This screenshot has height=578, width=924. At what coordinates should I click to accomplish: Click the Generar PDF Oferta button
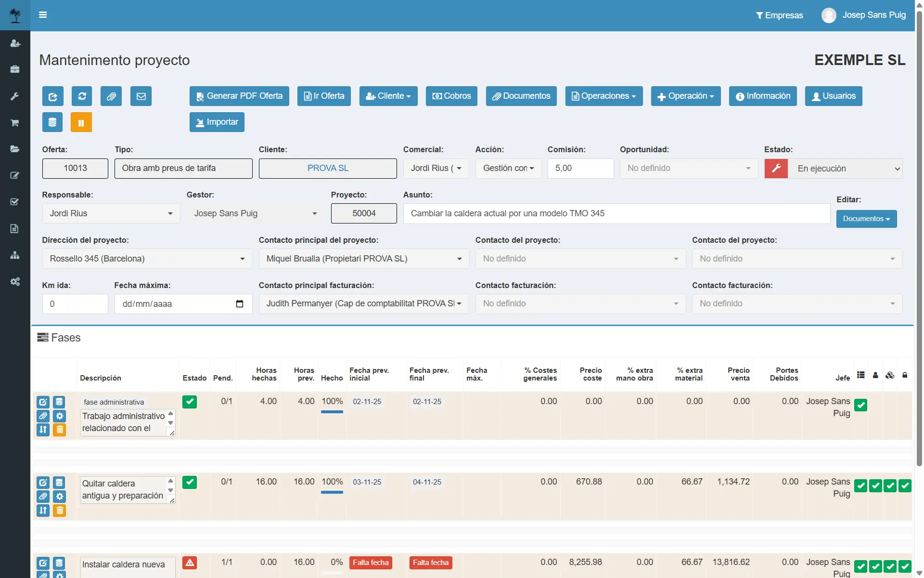[239, 96]
